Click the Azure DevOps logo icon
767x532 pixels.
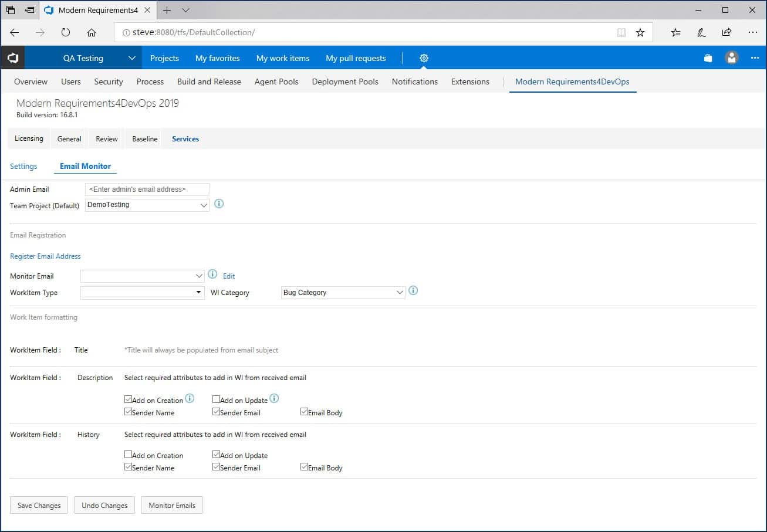coord(12,58)
